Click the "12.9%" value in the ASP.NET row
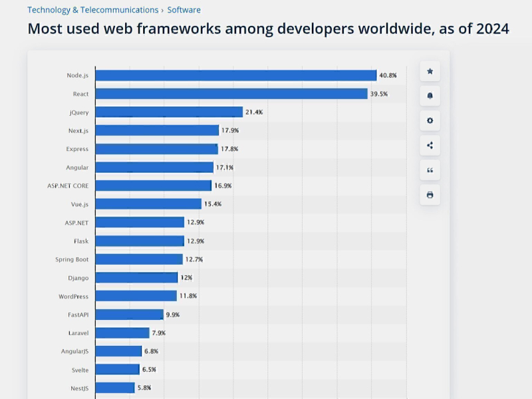 point(196,222)
